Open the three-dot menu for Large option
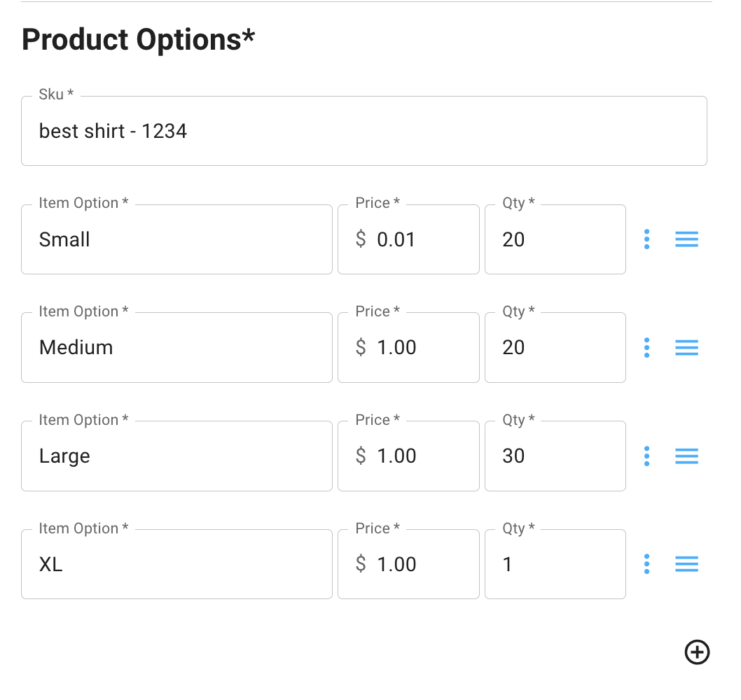741x700 pixels. [x=646, y=456]
